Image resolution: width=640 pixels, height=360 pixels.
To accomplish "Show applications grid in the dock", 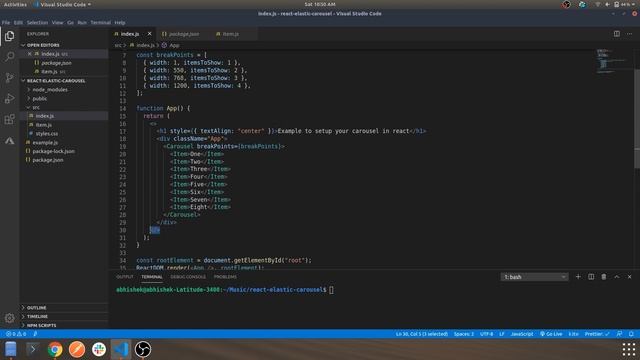I will (x=629, y=349).
